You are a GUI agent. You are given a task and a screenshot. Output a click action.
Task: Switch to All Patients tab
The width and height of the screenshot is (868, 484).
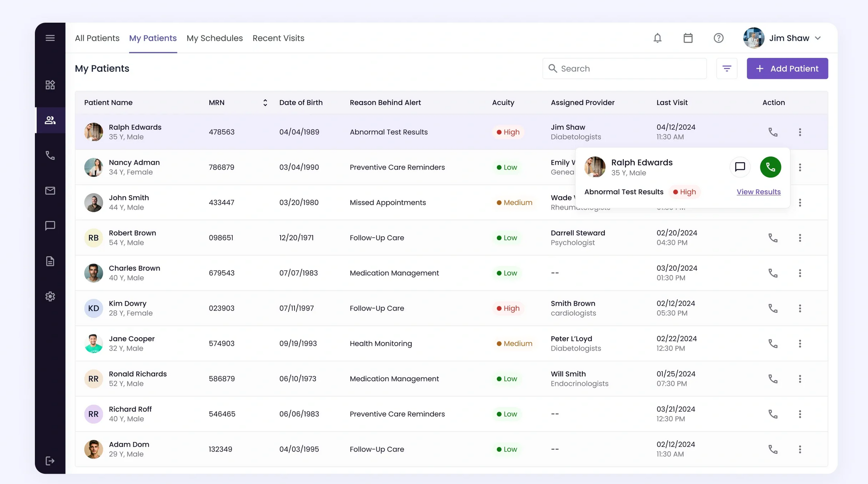[97, 38]
